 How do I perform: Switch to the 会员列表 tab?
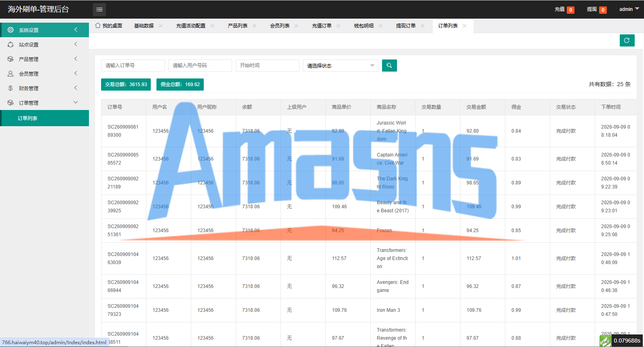coord(280,25)
